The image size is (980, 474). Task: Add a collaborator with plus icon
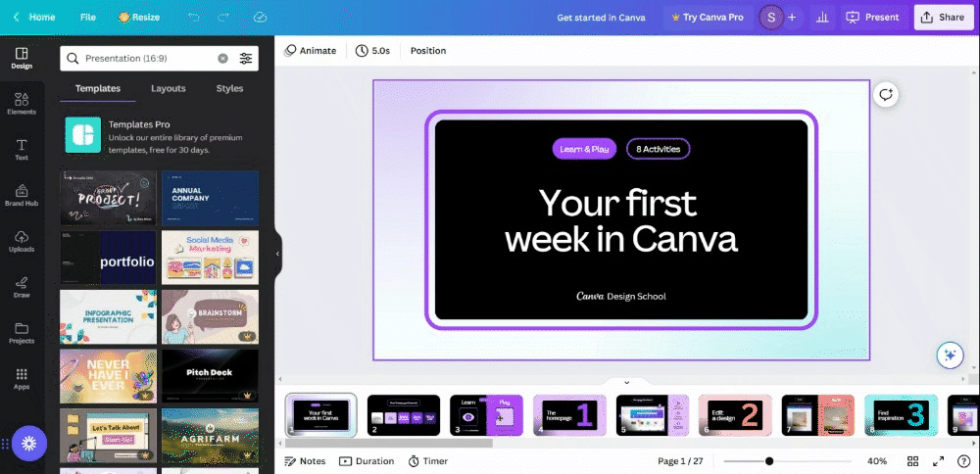click(x=792, y=18)
